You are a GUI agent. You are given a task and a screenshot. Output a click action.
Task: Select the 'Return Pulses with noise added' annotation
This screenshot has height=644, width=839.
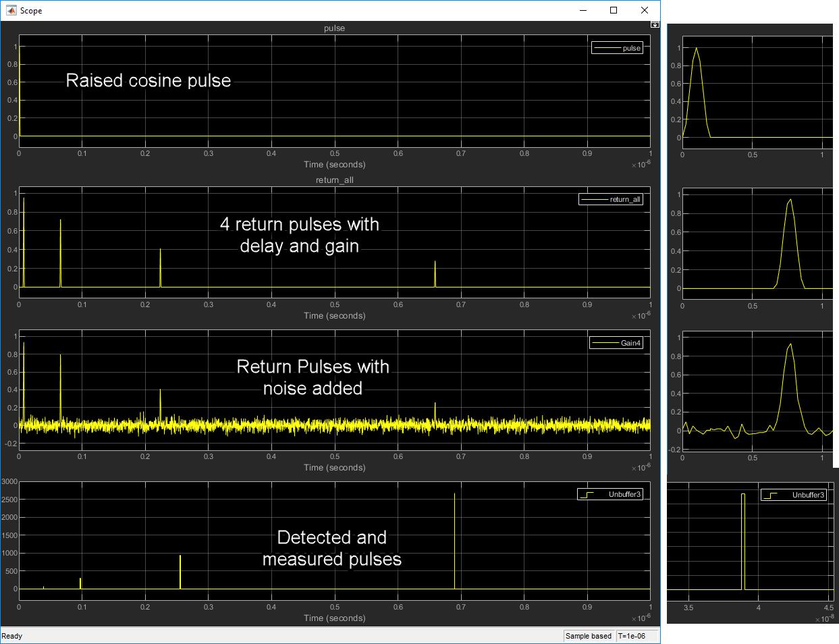click(x=313, y=377)
